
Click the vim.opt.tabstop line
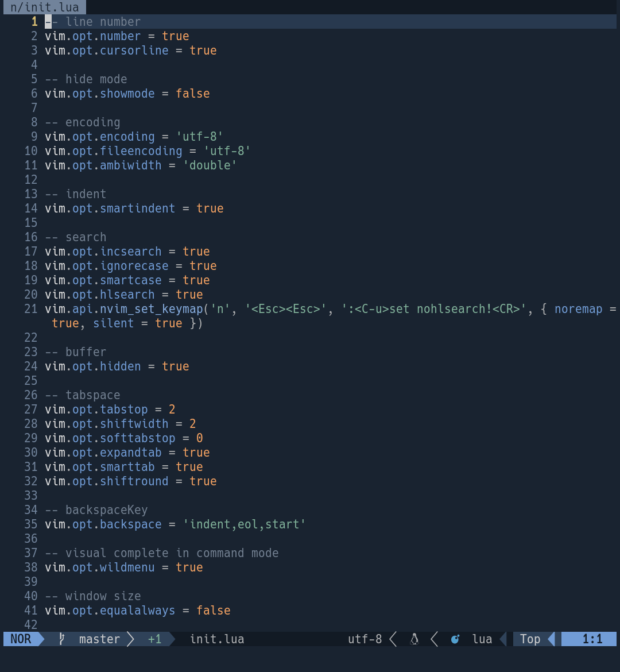(x=110, y=410)
